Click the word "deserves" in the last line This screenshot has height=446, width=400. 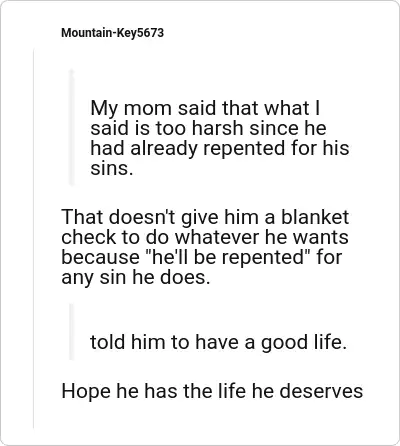321,391
